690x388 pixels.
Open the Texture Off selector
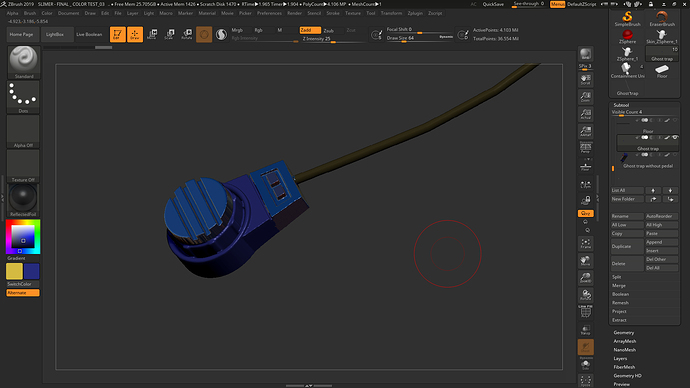tap(23, 166)
